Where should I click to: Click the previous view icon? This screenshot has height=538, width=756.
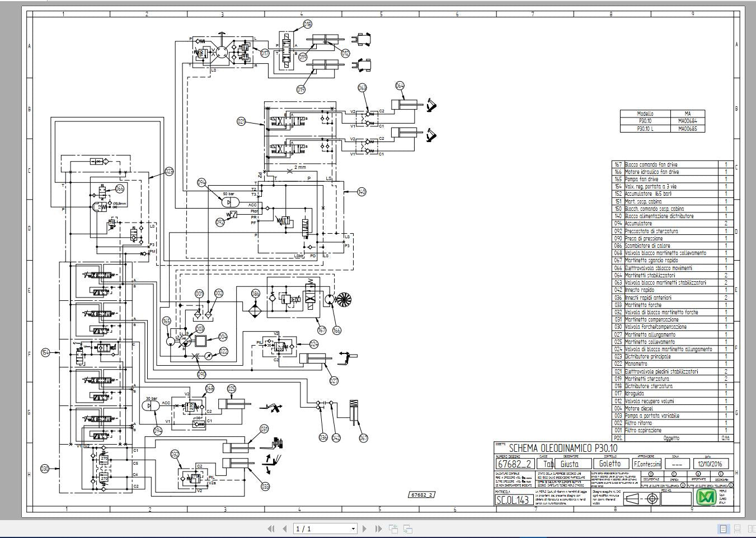coord(393,528)
